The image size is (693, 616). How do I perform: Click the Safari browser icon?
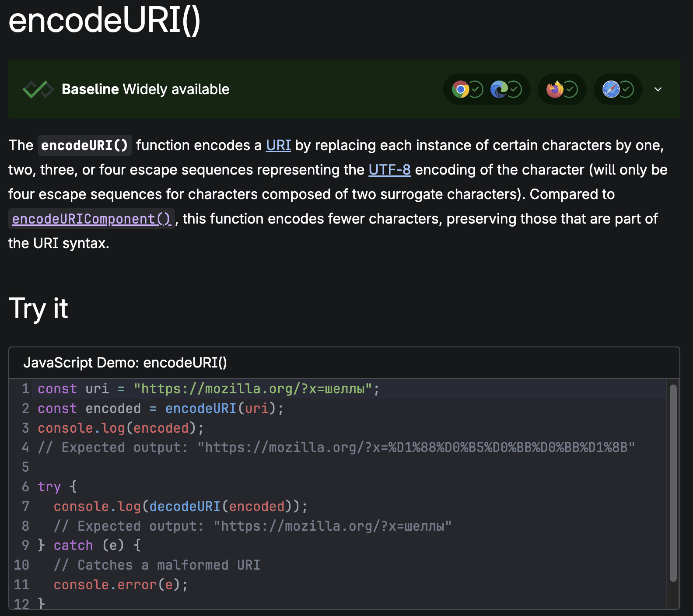[x=611, y=89]
